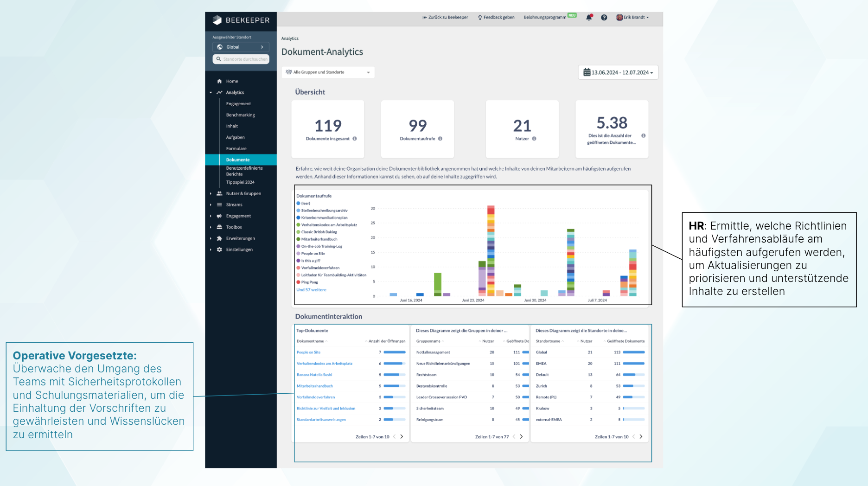Click info icon next to Nutzer card
The image size is (868, 486).
[534, 139]
